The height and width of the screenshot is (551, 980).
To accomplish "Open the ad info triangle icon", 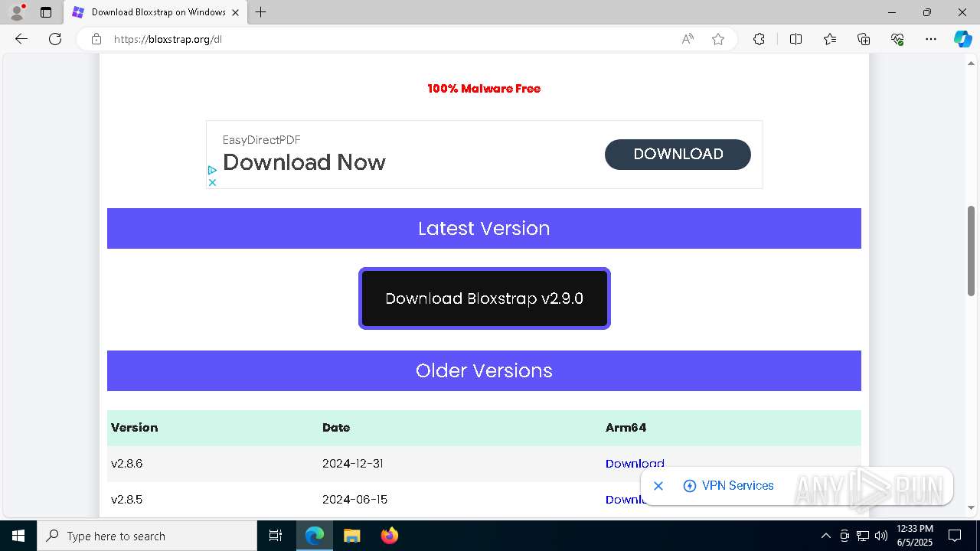I will point(212,170).
